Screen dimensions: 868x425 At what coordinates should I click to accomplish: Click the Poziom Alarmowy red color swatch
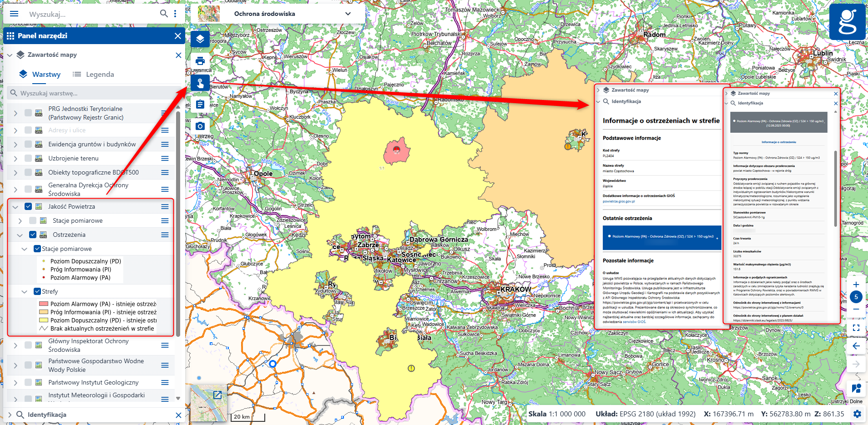click(x=44, y=304)
